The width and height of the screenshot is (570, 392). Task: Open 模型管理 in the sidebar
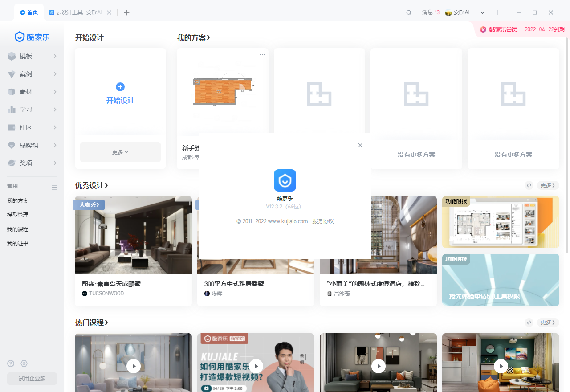pos(18,215)
